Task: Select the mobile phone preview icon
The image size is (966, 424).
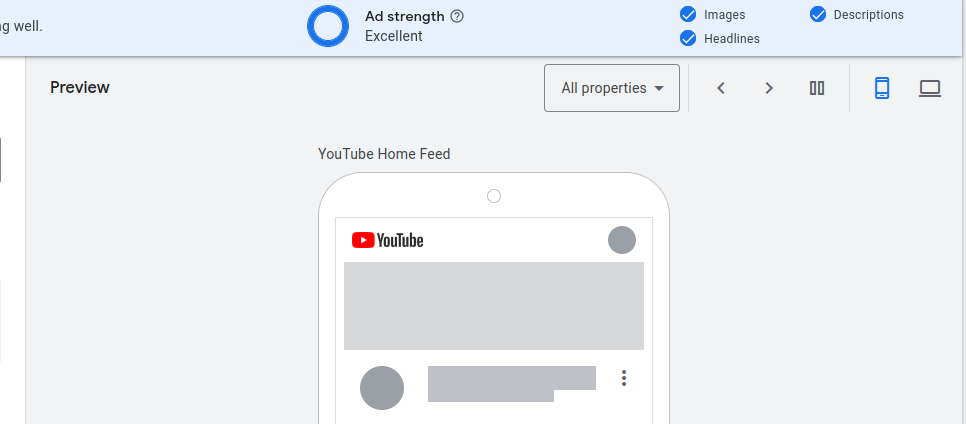Action: (x=882, y=88)
